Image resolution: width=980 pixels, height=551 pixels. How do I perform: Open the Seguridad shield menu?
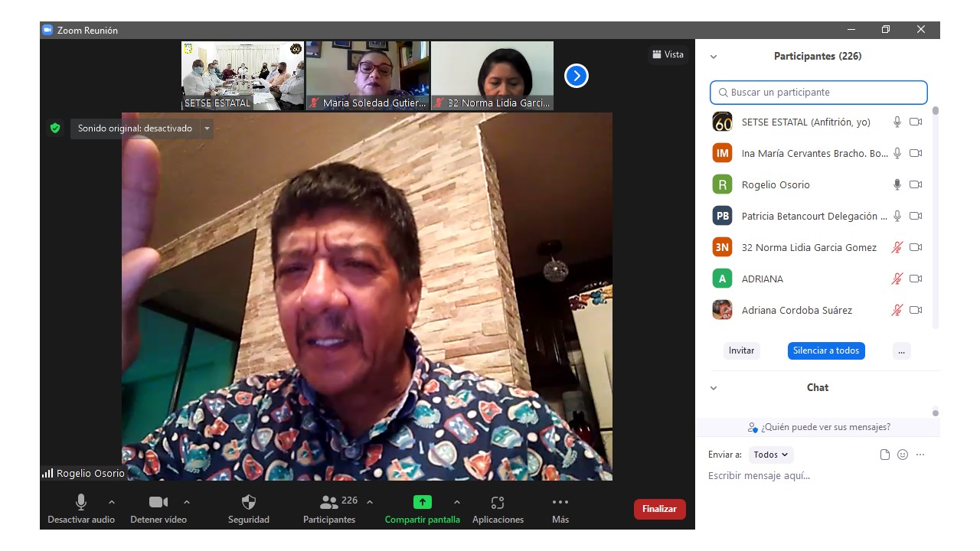click(x=249, y=509)
